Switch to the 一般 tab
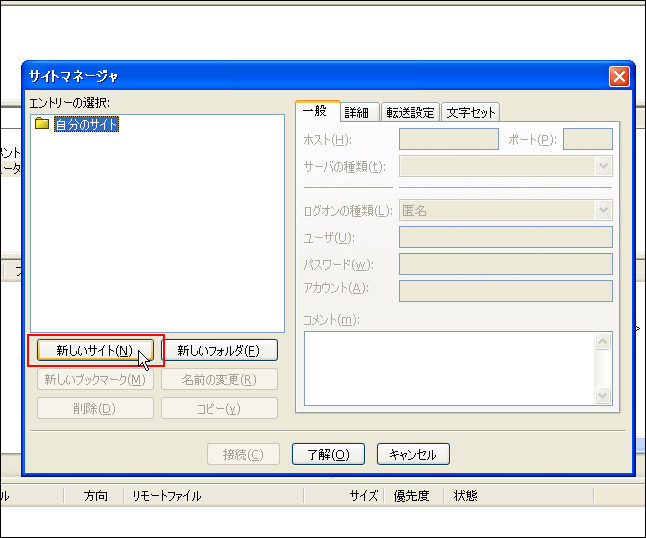The image size is (646, 538). pyautogui.click(x=318, y=112)
